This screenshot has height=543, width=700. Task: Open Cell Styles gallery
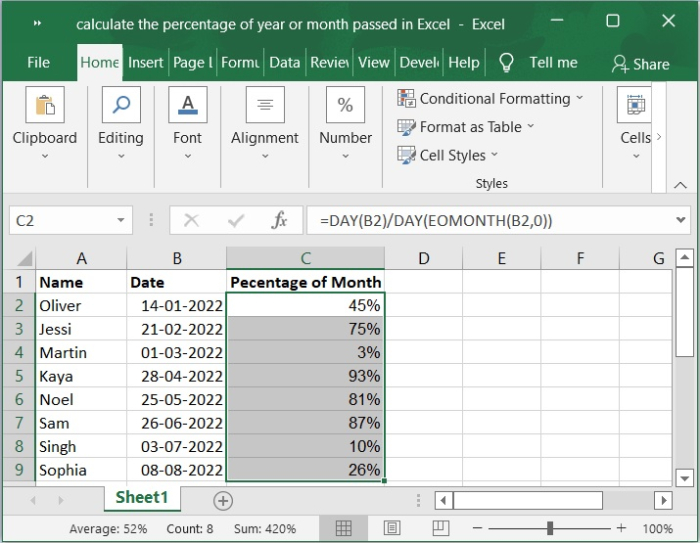pos(447,155)
